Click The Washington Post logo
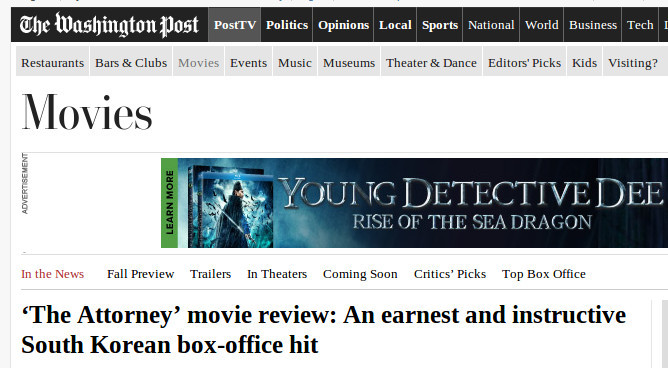The width and height of the screenshot is (668, 368). [x=109, y=25]
